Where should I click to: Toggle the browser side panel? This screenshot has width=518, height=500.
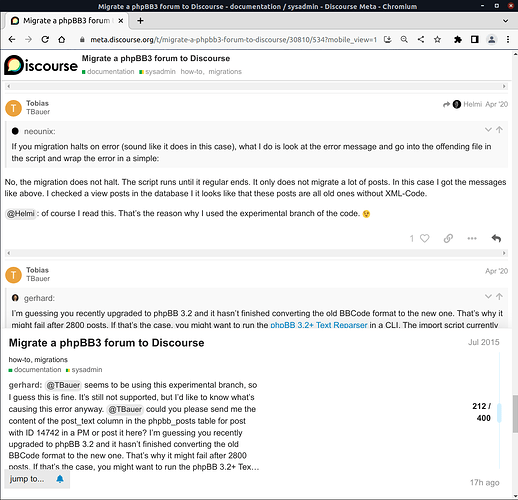[x=475, y=40]
